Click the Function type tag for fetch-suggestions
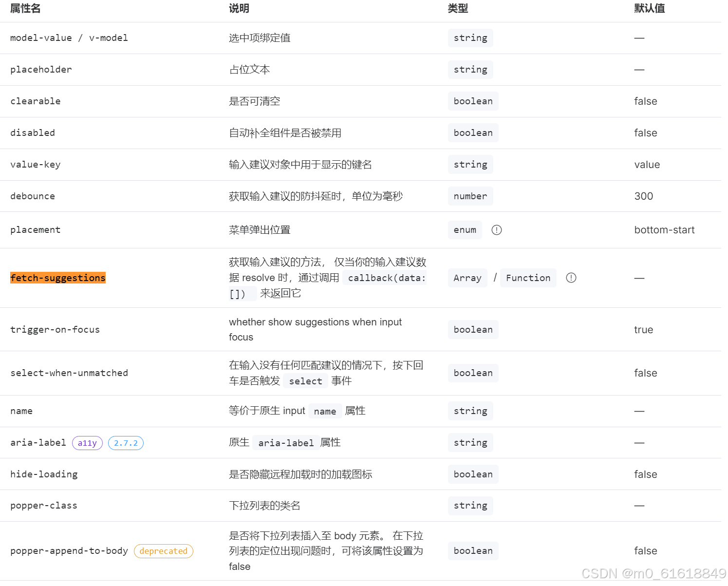 (528, 278)
